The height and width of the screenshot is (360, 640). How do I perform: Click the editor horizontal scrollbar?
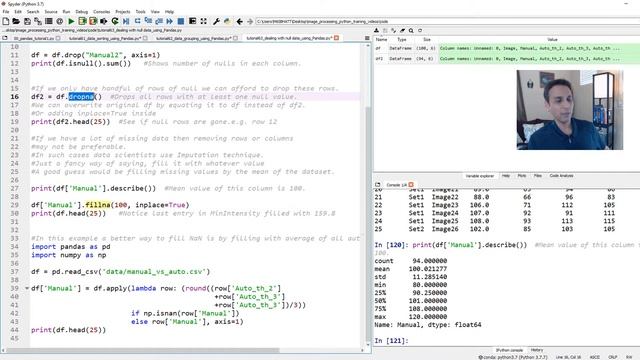pos(143,350)
